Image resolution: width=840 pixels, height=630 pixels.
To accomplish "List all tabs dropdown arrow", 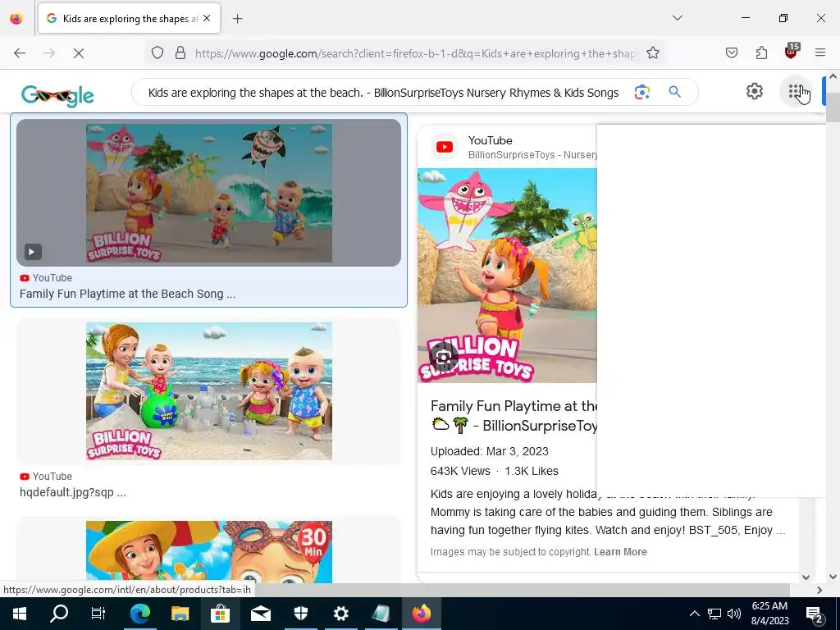I will point(677,18).
